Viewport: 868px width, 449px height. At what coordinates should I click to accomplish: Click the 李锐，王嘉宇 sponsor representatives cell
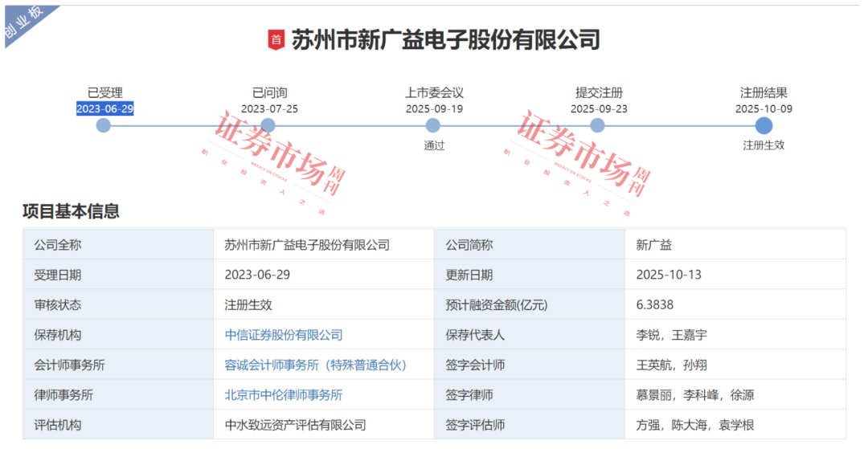pos(672,335)
